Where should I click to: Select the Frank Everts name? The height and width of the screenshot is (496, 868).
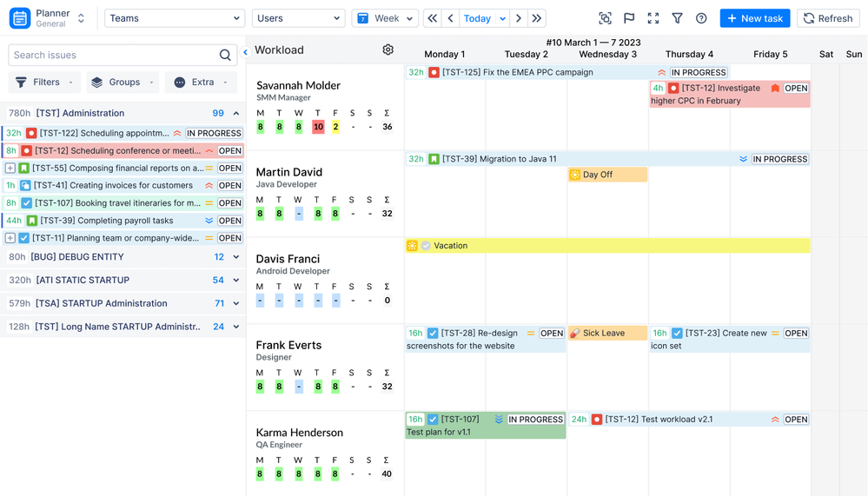click(x=288, y=345)
